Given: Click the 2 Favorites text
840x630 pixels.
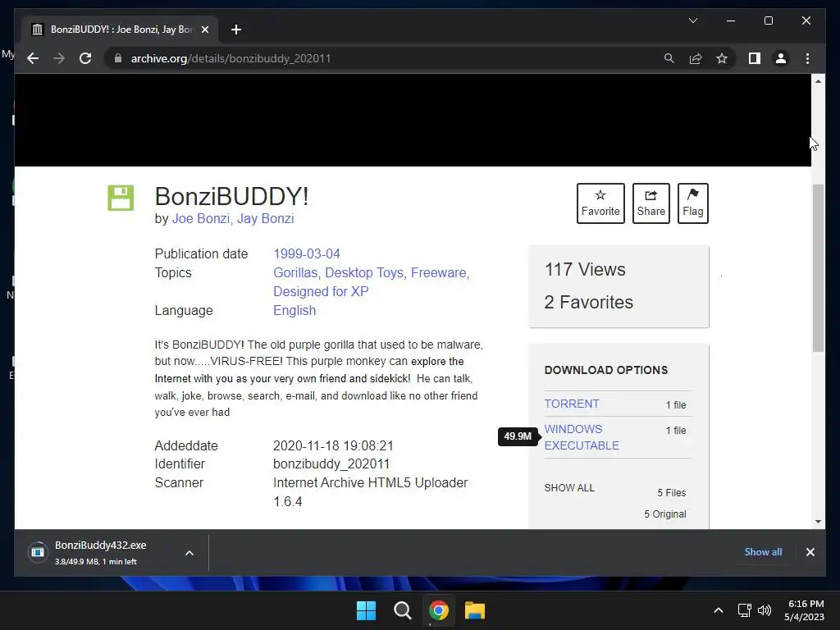Looking at the screenshot, I should (589, 302).
